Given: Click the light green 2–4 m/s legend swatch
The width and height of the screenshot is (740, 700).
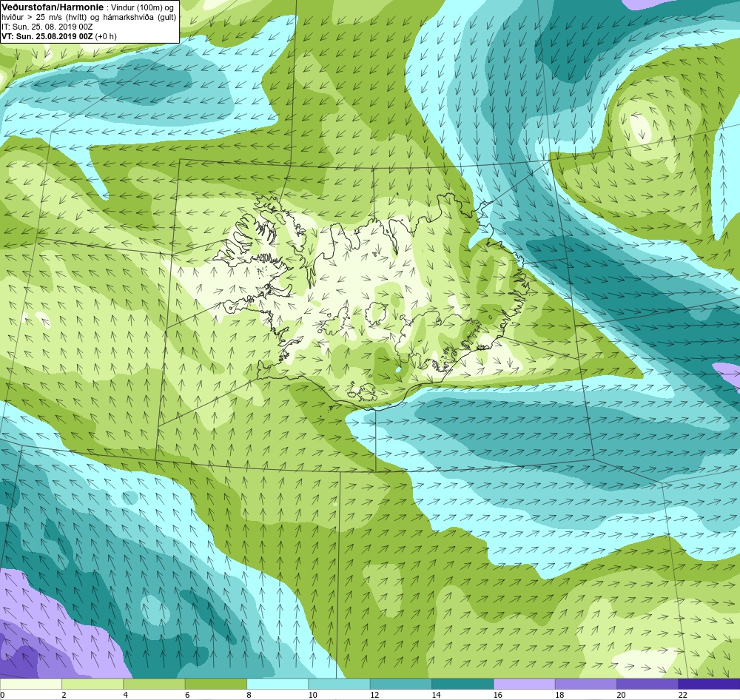Looking at the screenshot, I should (x=92, y=684).
